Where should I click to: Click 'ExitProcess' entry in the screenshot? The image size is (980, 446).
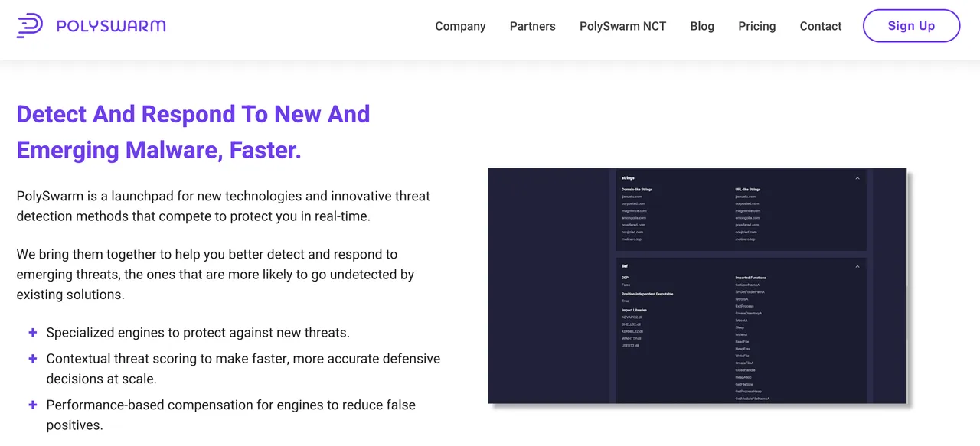745,306
